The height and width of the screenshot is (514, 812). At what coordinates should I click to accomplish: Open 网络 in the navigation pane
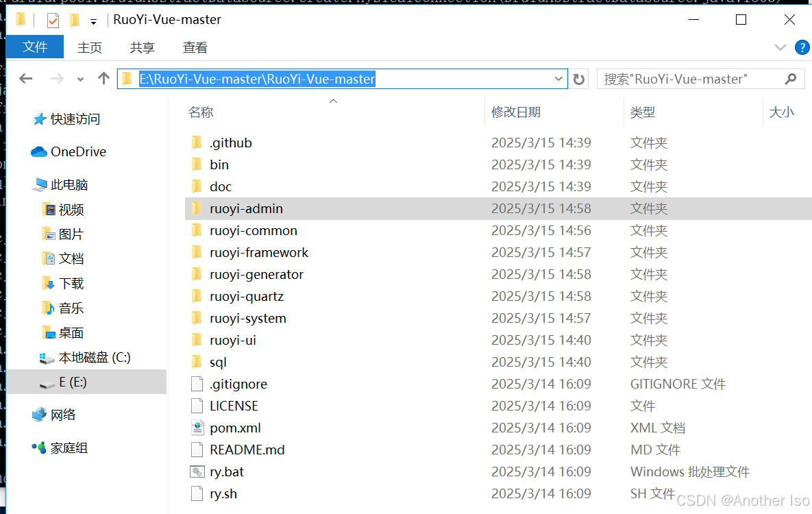click(54, 415)
